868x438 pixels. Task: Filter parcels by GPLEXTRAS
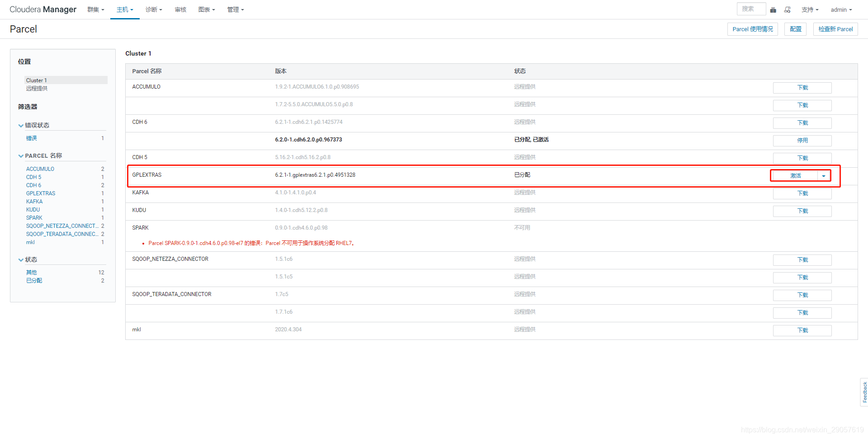(x=41, y=193)
